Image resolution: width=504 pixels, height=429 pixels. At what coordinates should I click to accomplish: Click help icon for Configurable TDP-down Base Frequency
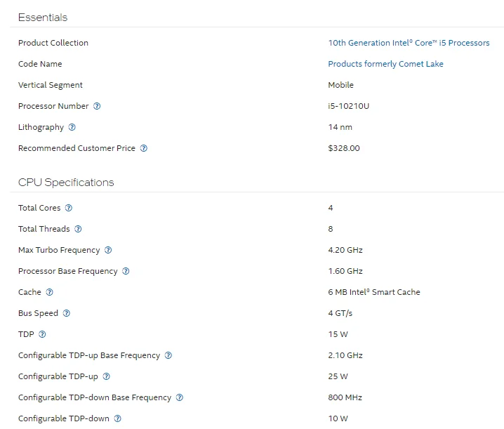click(180, 397)
